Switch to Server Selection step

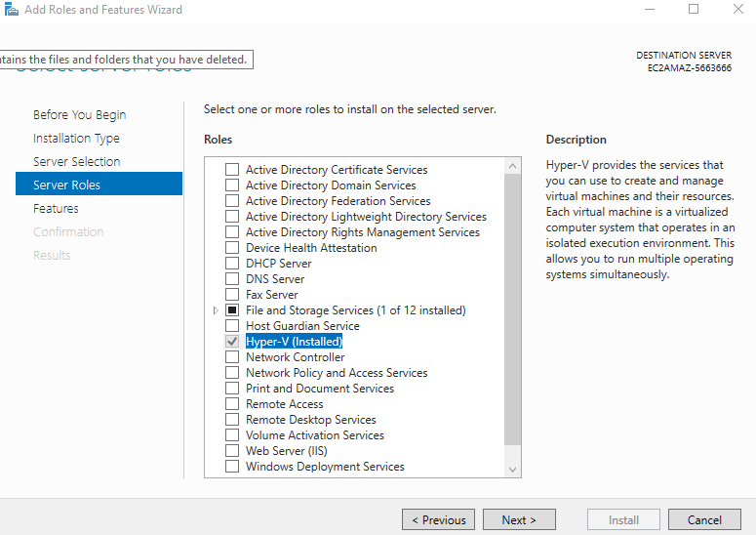click(77, 162)
